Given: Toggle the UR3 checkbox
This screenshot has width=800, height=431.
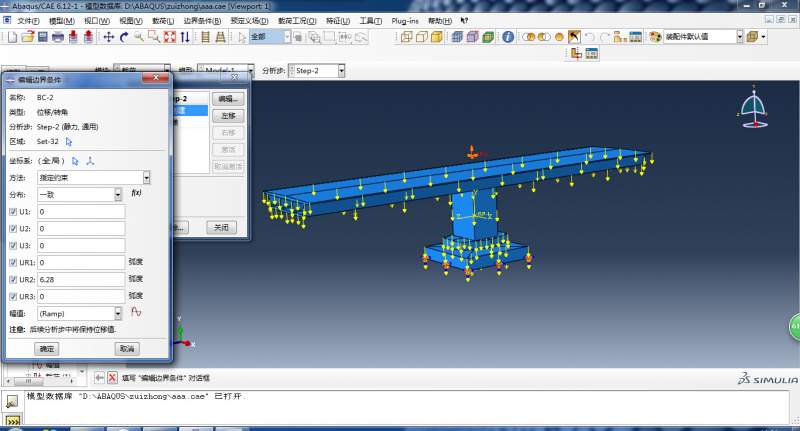Looking at the screenshot, I should pos(13,296).
